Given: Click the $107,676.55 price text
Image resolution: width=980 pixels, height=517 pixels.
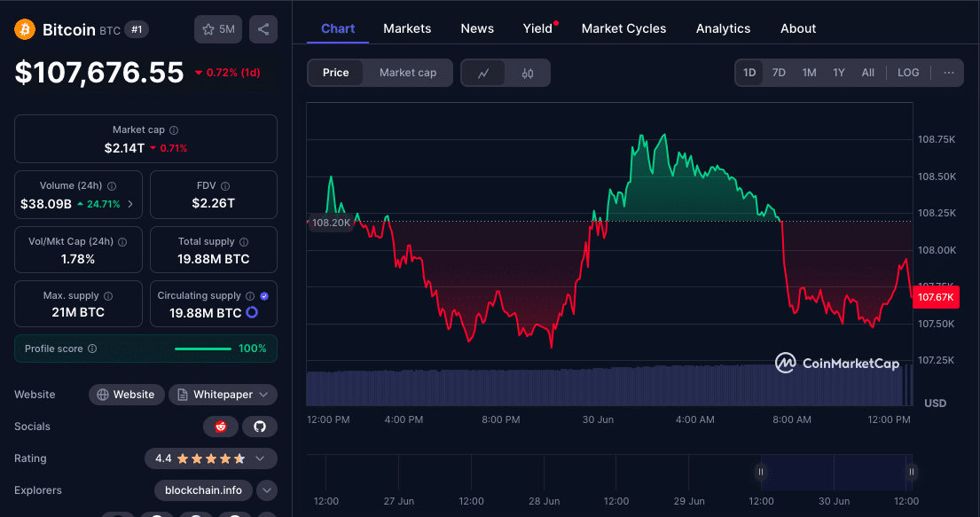Looking at the screenshot, I should pyautogui.click(x=99, y=73).
